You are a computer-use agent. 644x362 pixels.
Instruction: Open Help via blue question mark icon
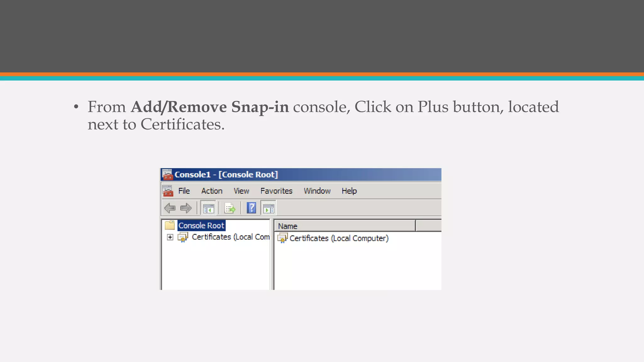(x=252, y=208)
